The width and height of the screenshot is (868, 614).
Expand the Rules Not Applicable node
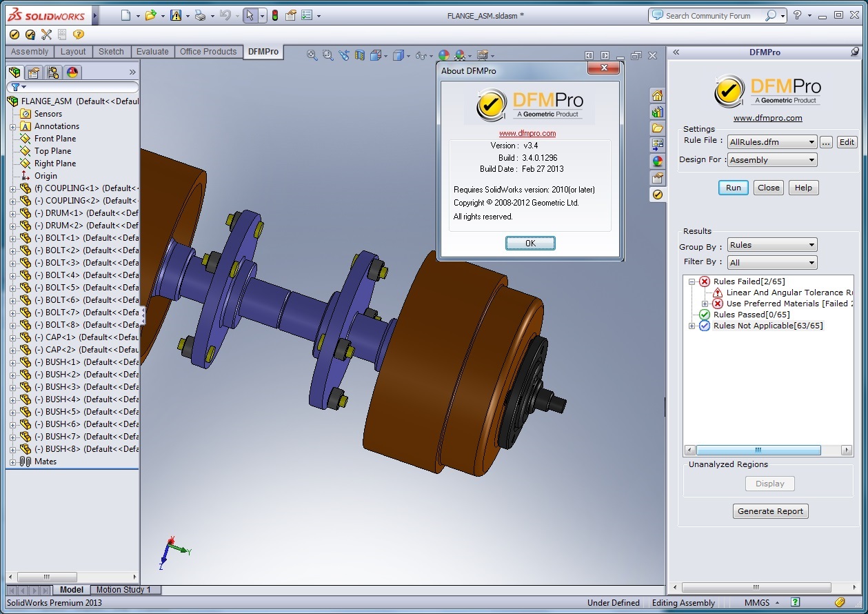[692, 326]
